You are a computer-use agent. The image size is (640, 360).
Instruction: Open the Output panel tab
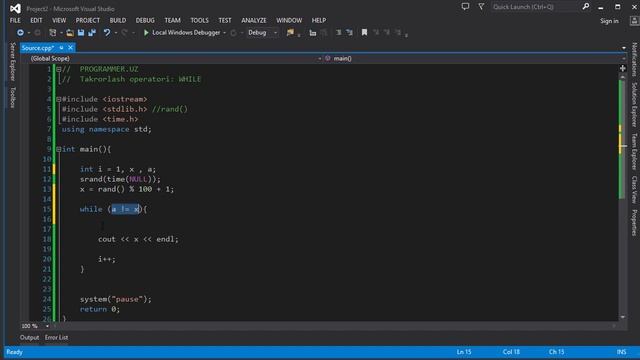point(29,338)
